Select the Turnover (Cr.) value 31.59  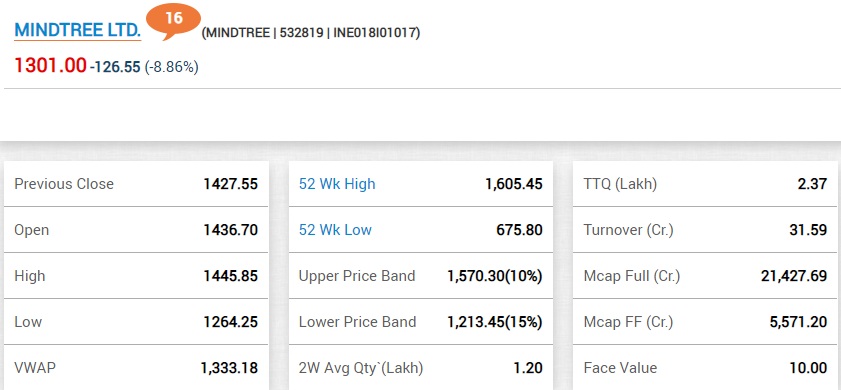pos(809,230)
